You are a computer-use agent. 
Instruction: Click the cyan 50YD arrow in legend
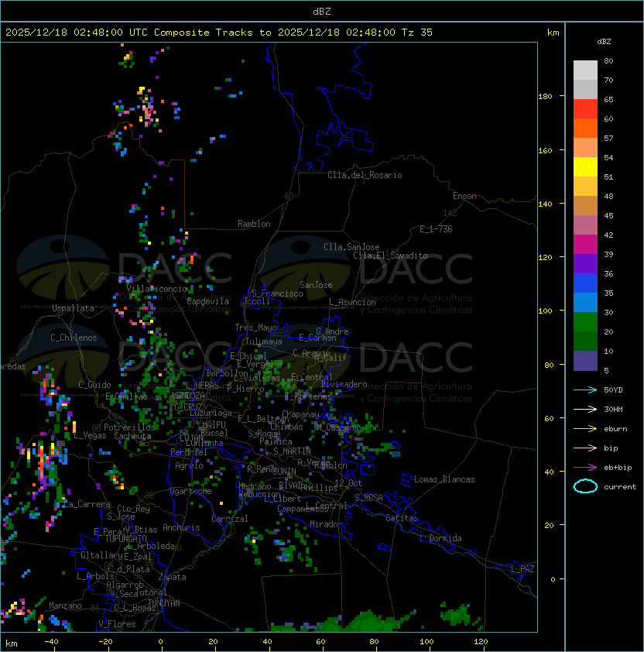coord(585,390)
